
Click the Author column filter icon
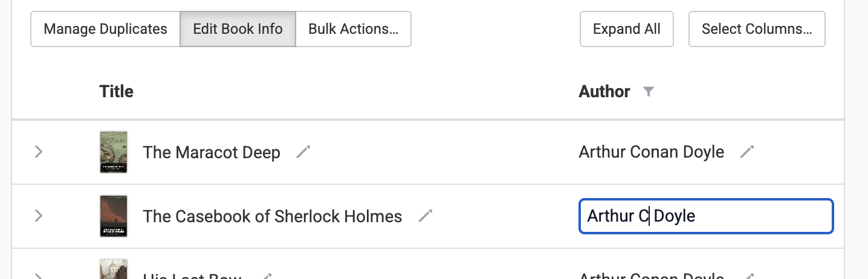tap(649, 92)
